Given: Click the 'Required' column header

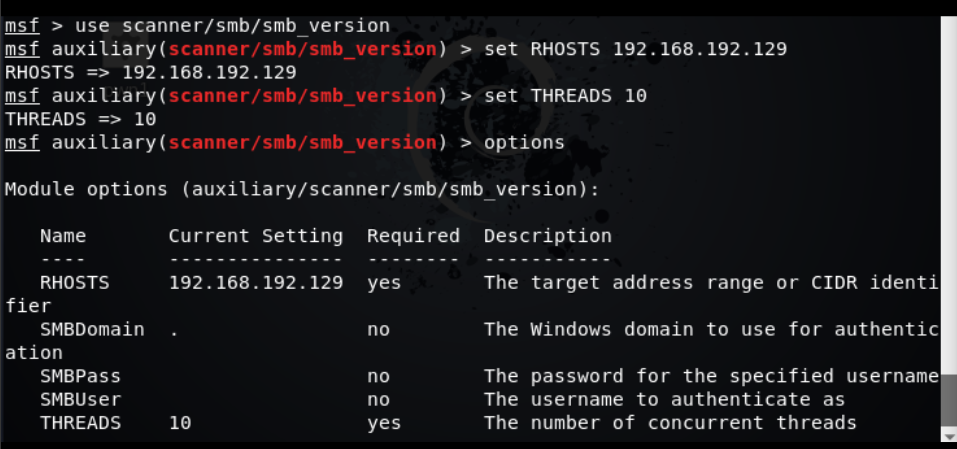Looking at the screenshot, I should [x=413, y=236].
